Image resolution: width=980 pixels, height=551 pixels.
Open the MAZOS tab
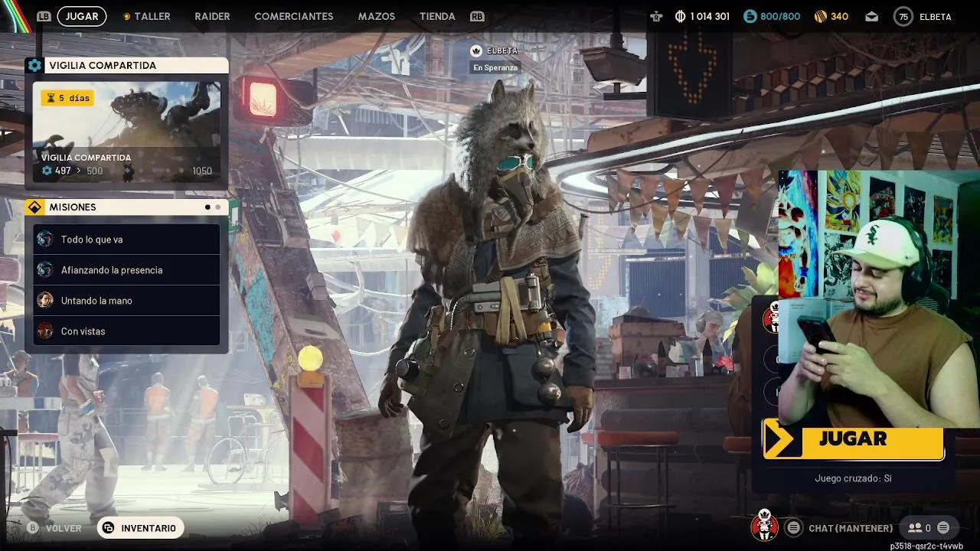377,16
